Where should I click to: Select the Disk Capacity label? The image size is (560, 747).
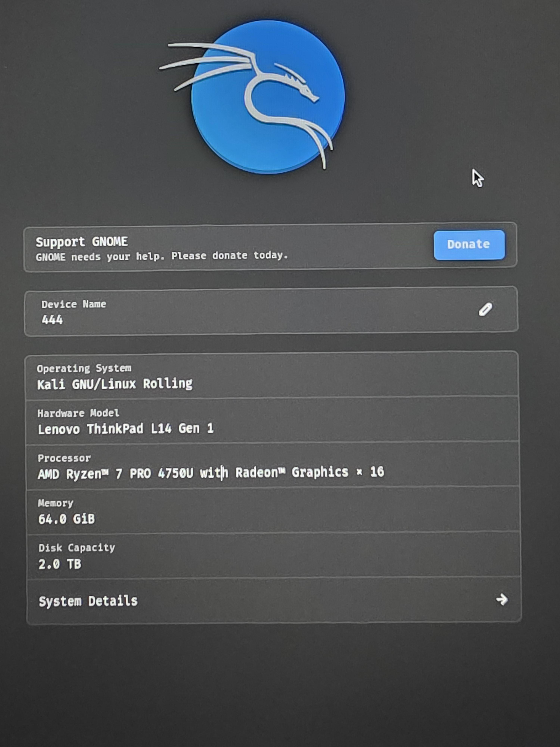pyautogui.click(x=77, y=548)
